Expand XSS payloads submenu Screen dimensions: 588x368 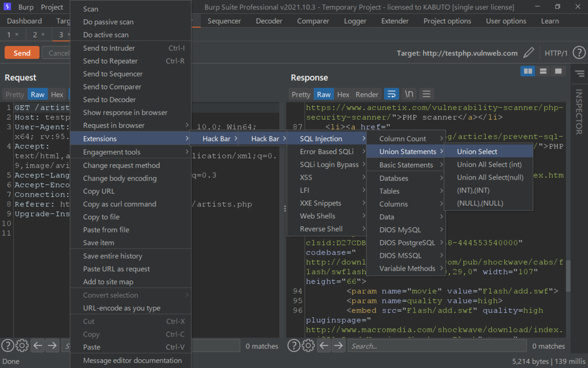point(327,177)
